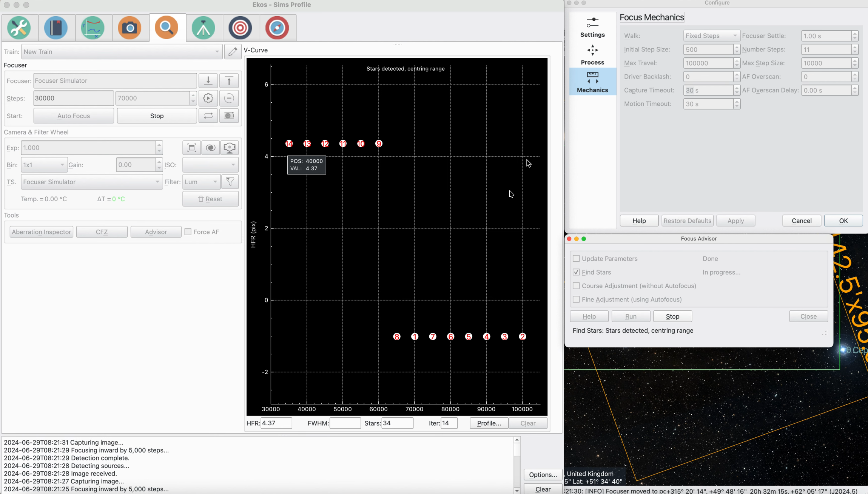This screenshot has height=494, width=868.
Task: Click the Aberration Inspector tool button
Action: tap(41, 232)
